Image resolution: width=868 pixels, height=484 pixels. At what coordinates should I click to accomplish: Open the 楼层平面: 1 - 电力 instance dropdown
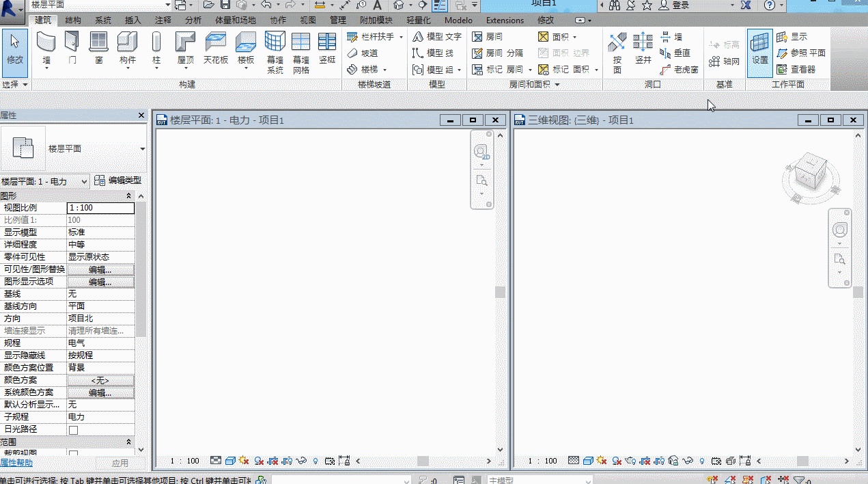[x=45, y=181]
